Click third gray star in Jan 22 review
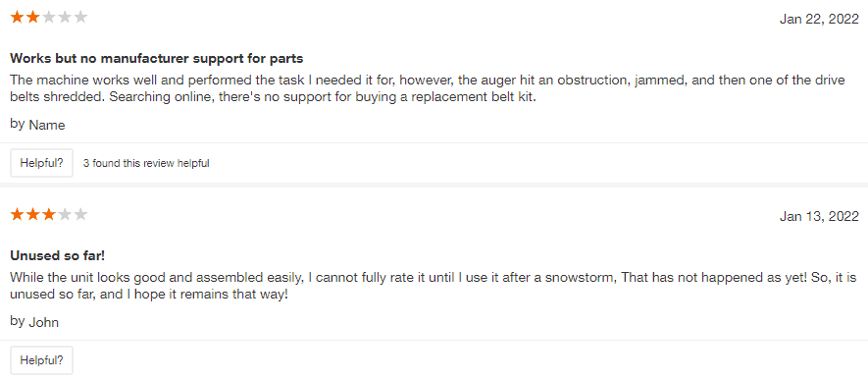Image resolution: width=868 pixels, height=380 pixels. [49, 17]
